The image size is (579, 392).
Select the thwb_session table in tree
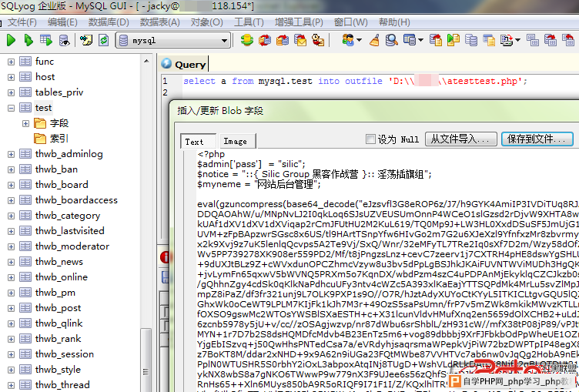point(64,354)
